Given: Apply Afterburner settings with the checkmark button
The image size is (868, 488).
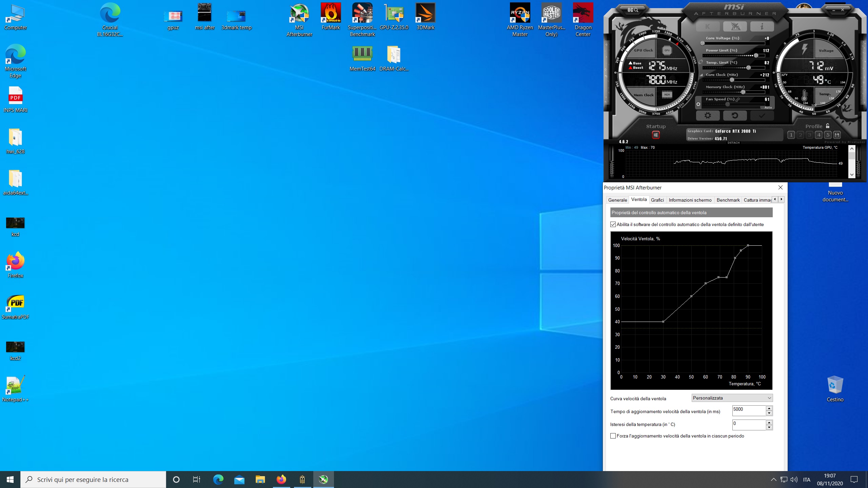Looking at the screenshot, I should (762, 116).
